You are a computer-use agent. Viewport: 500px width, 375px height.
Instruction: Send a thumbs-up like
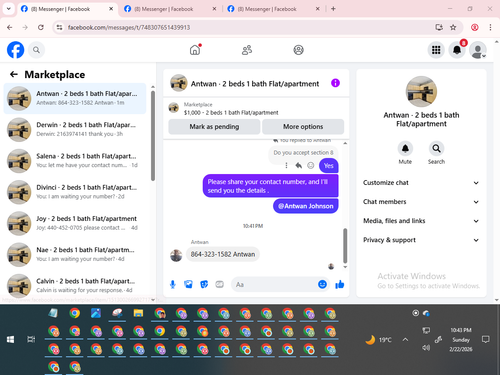click(x=340, y=284)
